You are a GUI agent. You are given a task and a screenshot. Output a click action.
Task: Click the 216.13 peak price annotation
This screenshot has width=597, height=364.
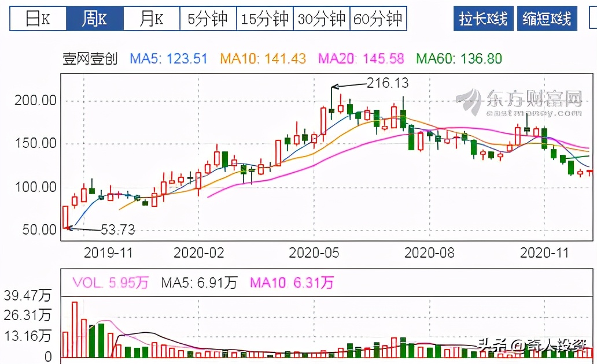(x=386, y=83)
